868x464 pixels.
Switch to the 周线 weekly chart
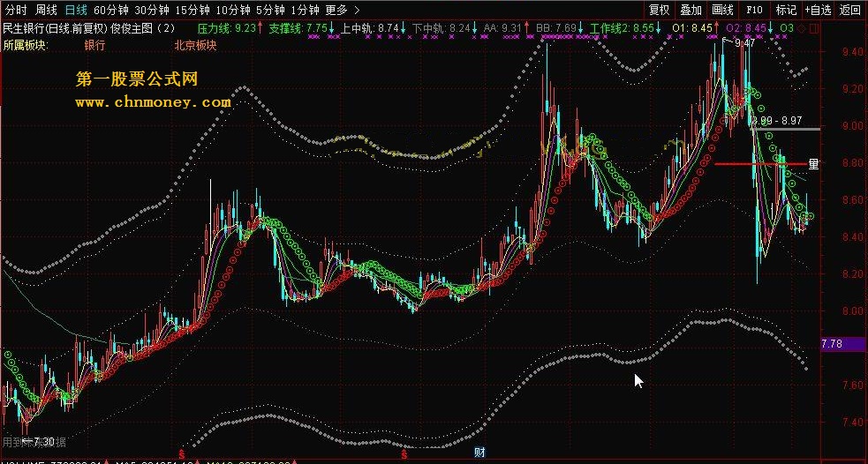coord(46,10)
